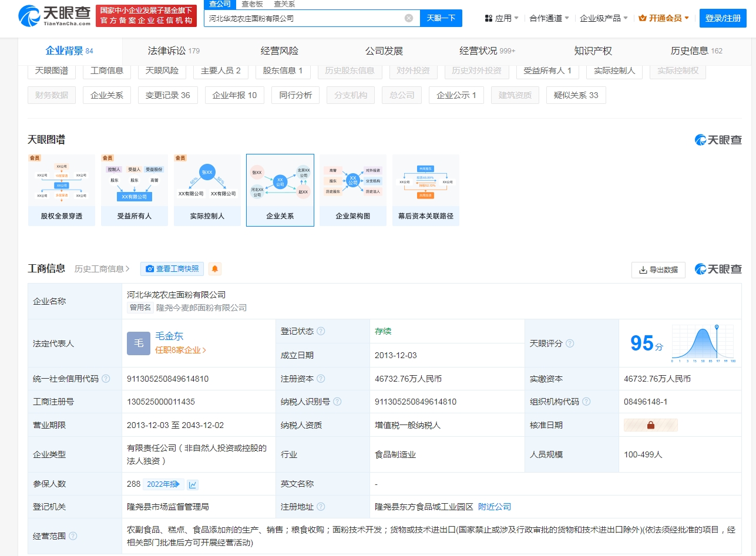Expand 任职8家企业 link
The height and width of the screenshot is (556, 756).
(x=180, y=350)
